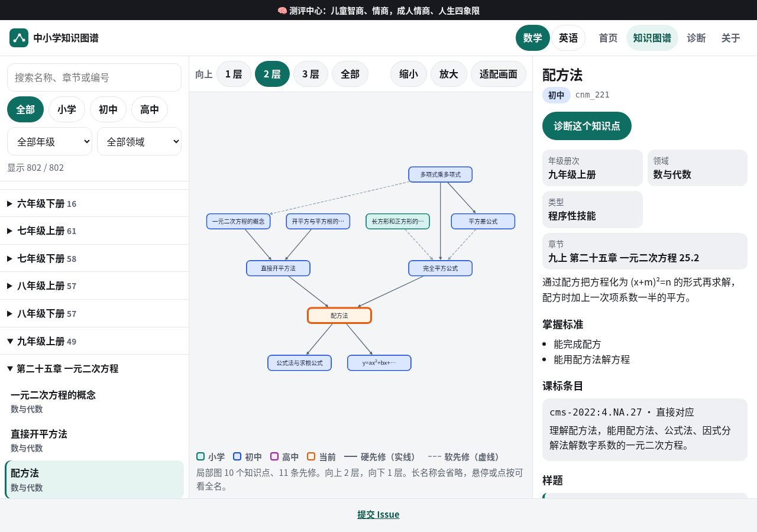The height and width of the screenshot is (532, 757).
Task: Switch subject to 数学
Action: (533, 38)
